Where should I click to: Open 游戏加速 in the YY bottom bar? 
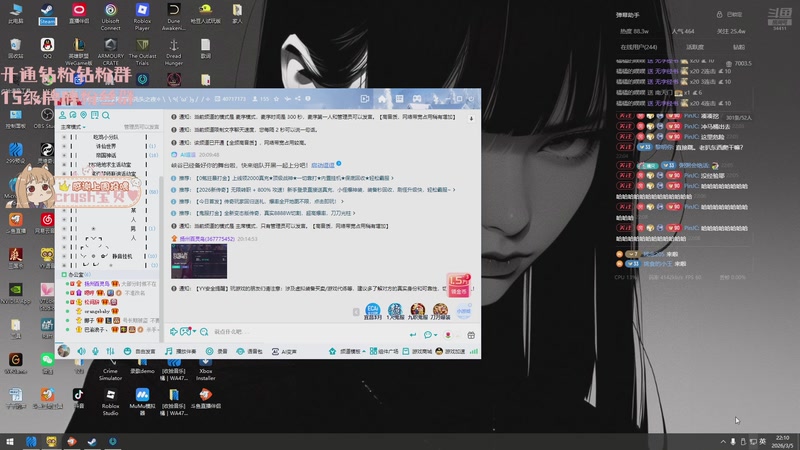click(451, 352)
